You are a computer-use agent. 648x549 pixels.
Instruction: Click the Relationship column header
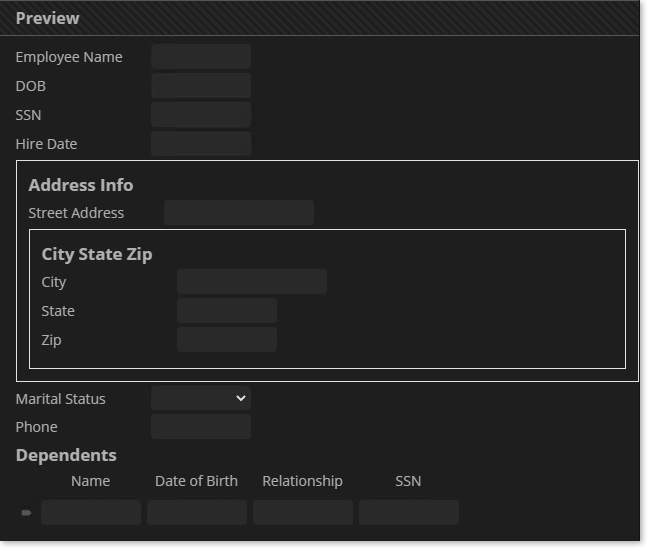(302, 481)
